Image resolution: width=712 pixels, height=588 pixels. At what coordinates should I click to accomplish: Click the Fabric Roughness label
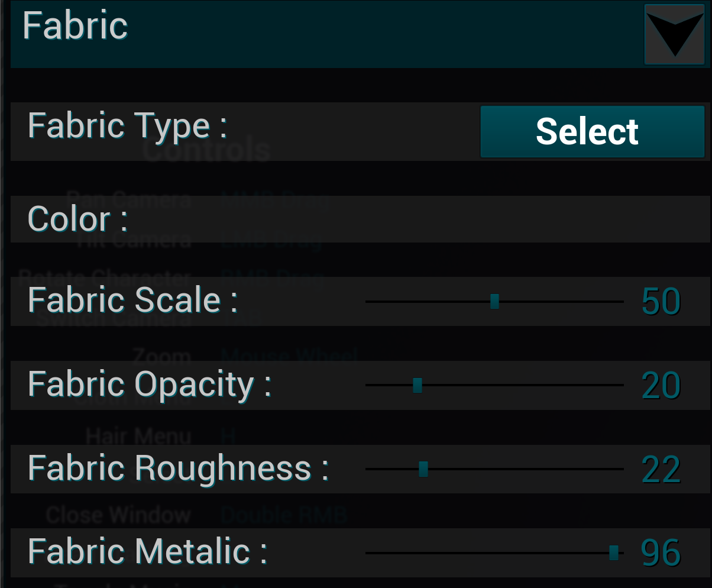[177, 469]
